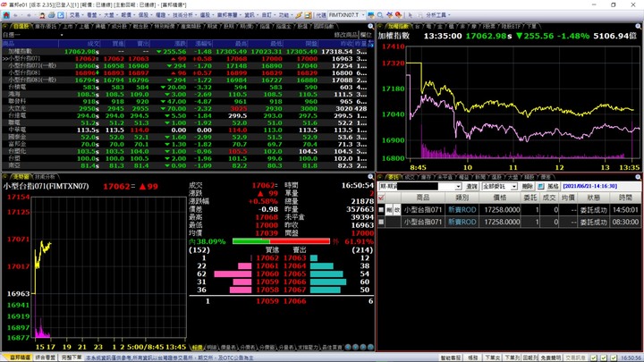
Task: Toggle select-all checkbox in order list header
Action: pos(381,198)
